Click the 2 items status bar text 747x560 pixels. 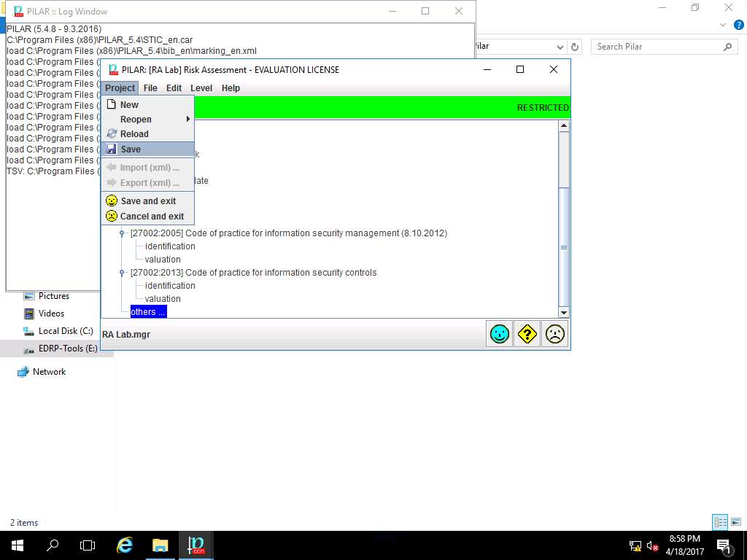[24, 522]
